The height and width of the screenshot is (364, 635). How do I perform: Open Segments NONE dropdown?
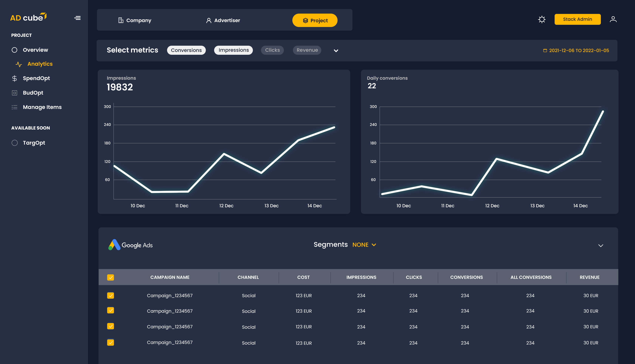pos(364,245)
